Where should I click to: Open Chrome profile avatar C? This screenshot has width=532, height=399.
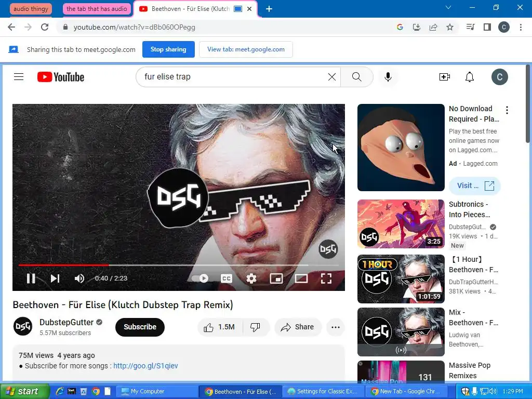coord(504,27)
